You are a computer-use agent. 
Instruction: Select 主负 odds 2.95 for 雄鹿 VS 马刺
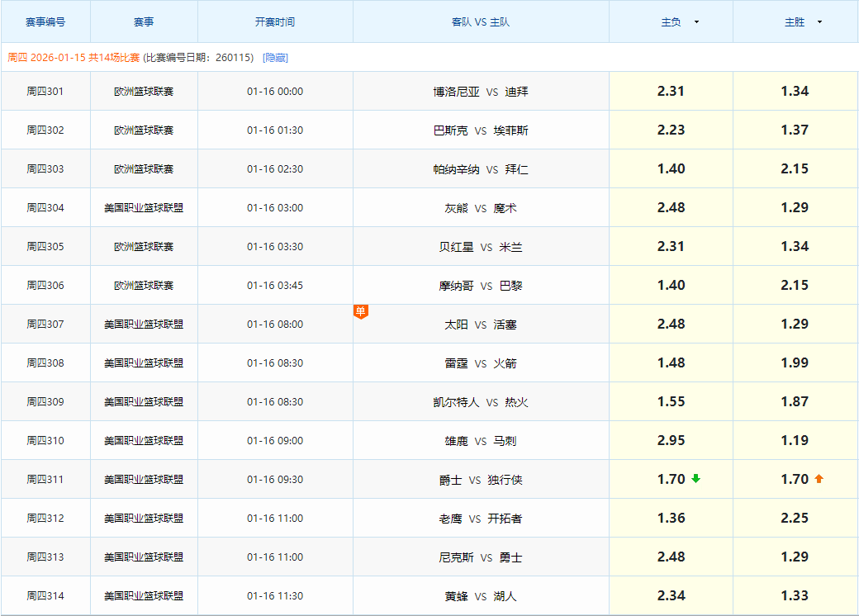(x=671, y=441)
